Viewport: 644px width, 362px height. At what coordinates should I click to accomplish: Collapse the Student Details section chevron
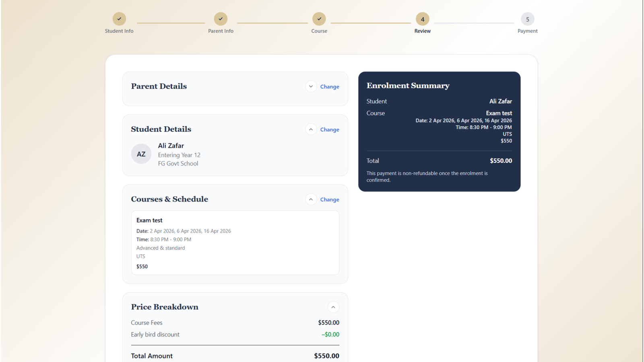(311, 130)
